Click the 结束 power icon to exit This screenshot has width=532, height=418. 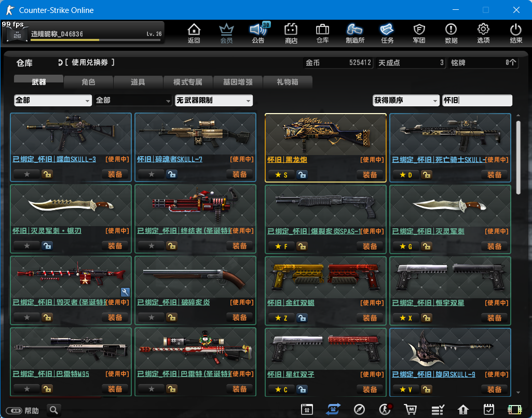516,33
